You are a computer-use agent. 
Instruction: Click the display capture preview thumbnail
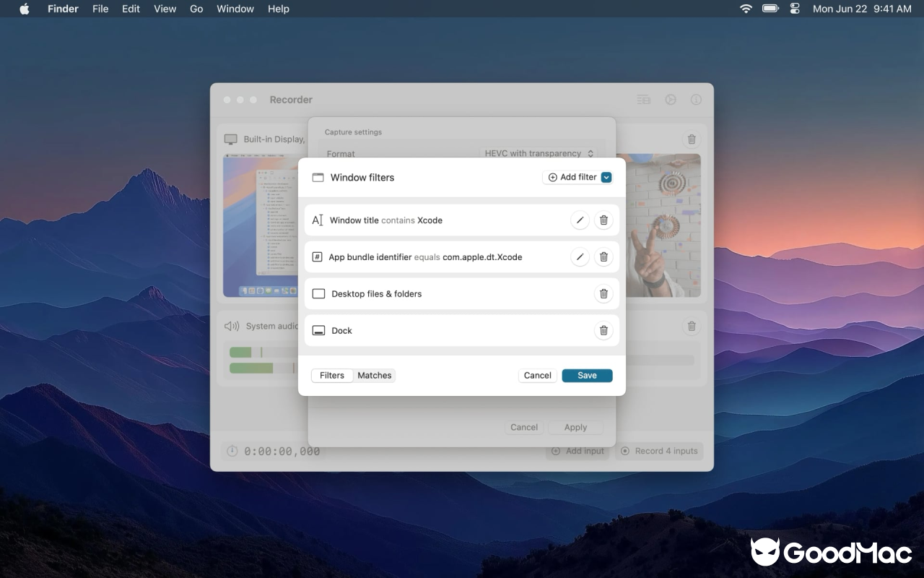click(x=261, y=225)
